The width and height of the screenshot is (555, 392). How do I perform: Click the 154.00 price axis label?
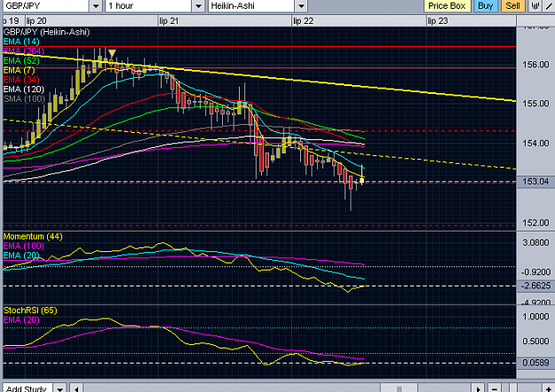[535, 144]
